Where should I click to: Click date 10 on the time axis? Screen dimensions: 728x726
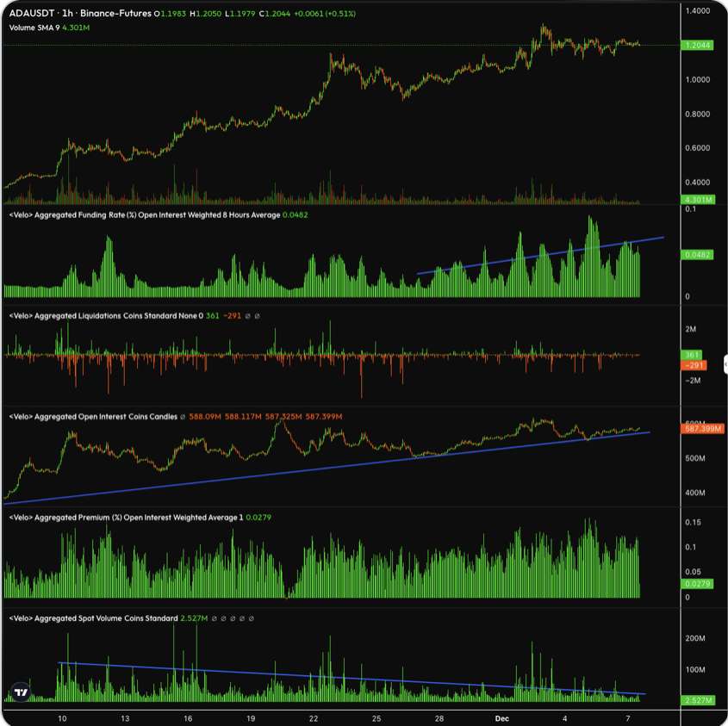point(62,718)
